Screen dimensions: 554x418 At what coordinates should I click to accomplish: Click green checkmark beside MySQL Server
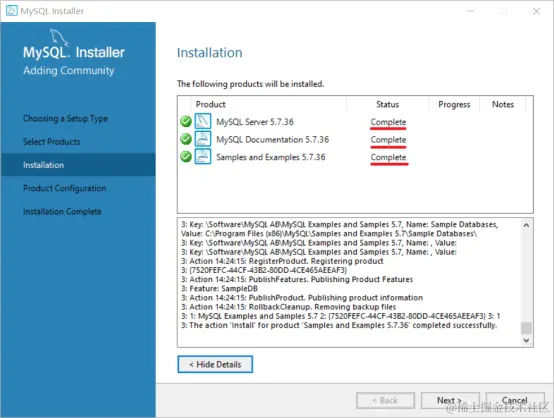[186, 121]
